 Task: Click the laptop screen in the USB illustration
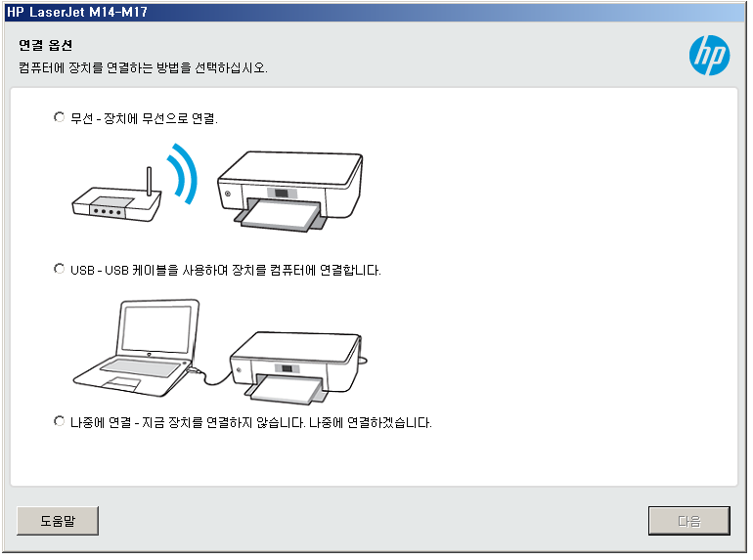coord(156,328)
